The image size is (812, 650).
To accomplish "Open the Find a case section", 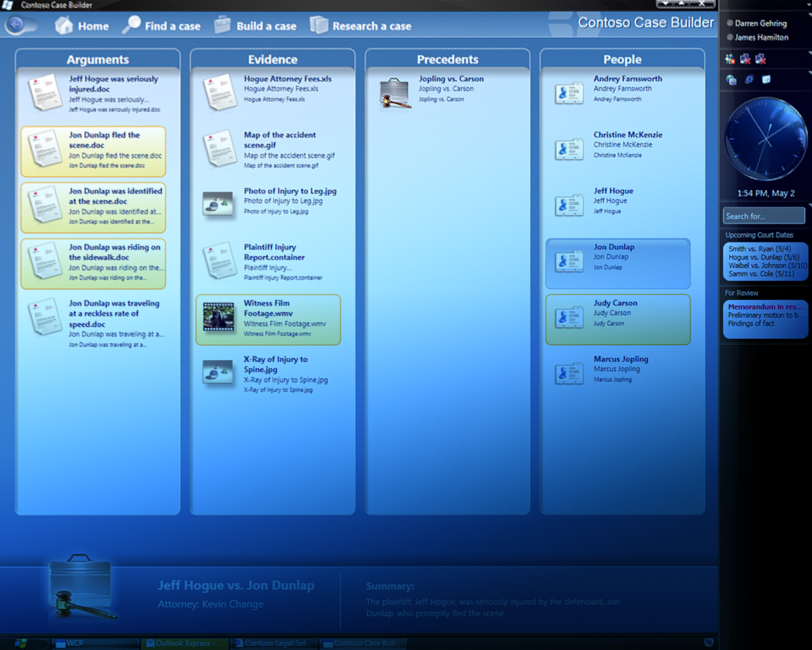I will coord(162,26).
